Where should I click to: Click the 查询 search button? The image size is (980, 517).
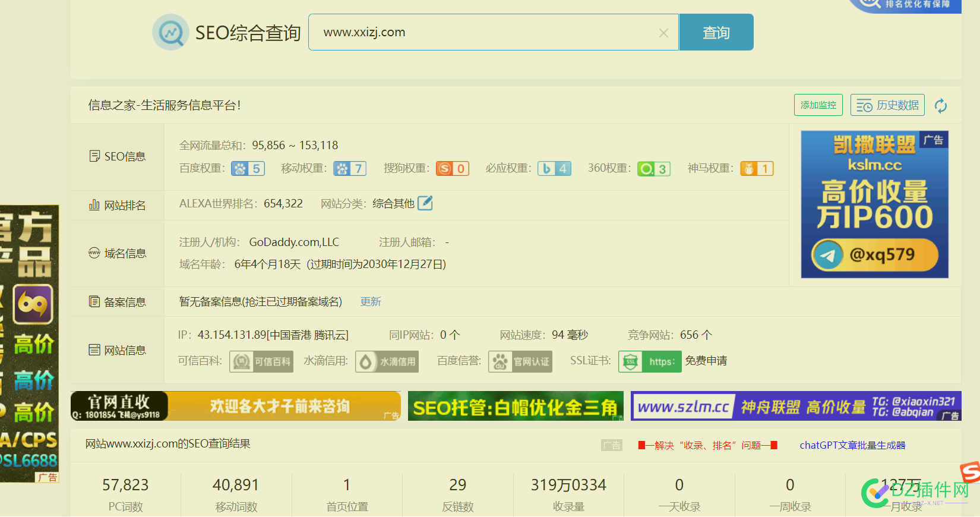[x=716, y=32]
